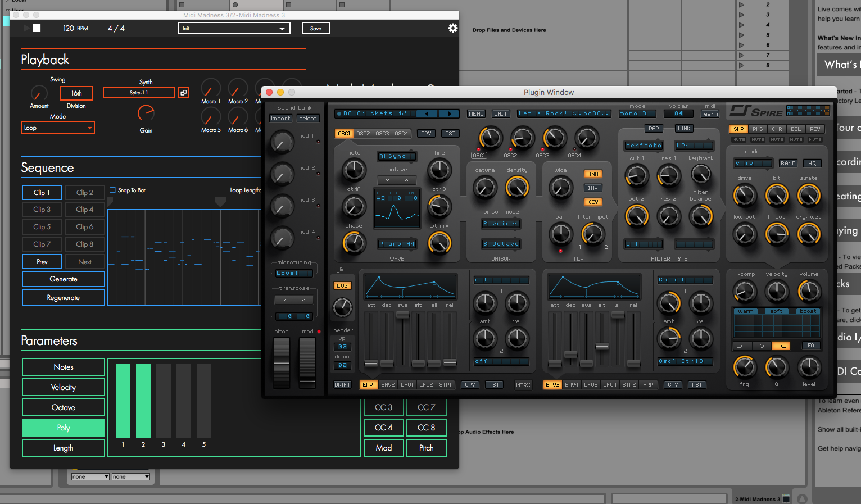The width and height of the screenshot is (861, 504).
Task: Click the pitch bend wheel
Action: (x=282, y=362)
